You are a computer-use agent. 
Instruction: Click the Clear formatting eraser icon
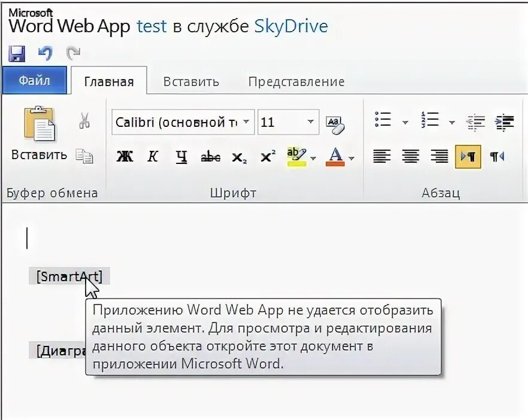tap(335, 124)
